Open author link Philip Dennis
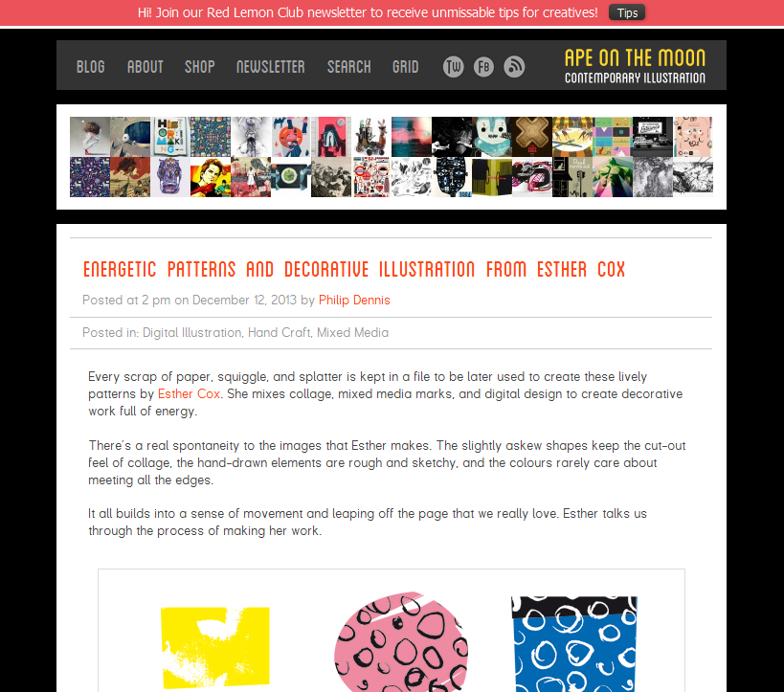This screenshot has height=692, width=784. (x=354, y=300)
